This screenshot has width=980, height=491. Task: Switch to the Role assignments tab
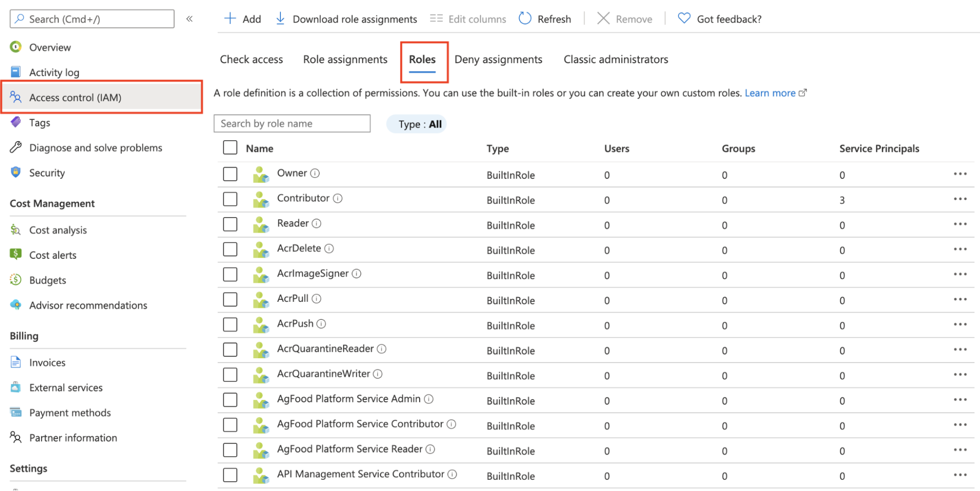345,59
